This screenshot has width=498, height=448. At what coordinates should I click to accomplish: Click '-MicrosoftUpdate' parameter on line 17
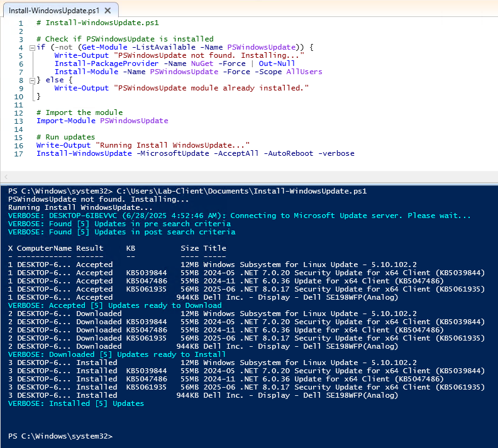pyautogui.click(x=173, y=153)
